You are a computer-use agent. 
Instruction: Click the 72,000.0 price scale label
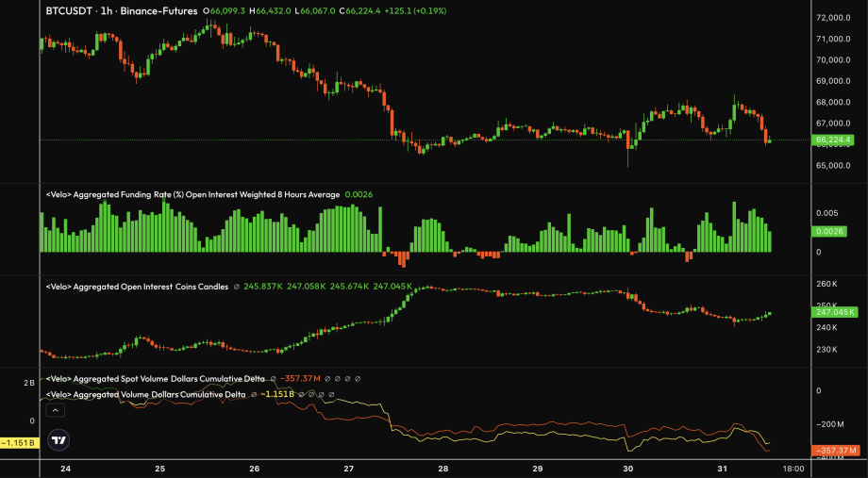(836, 18)
